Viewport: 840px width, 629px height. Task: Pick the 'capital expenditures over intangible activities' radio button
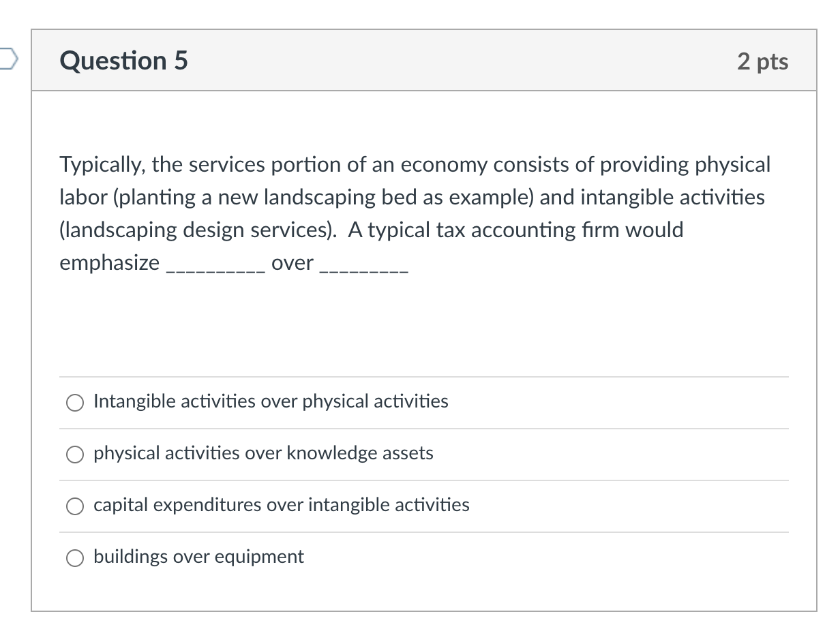(x=74, y=506)
